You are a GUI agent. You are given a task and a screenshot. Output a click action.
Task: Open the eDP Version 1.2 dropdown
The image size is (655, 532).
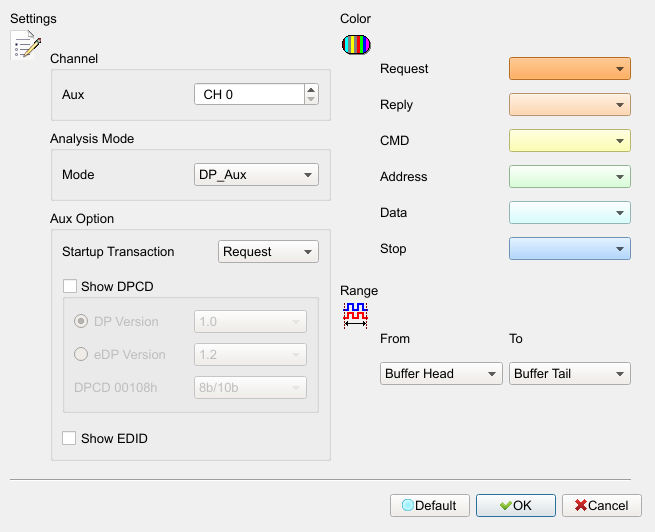pos(250,355)
